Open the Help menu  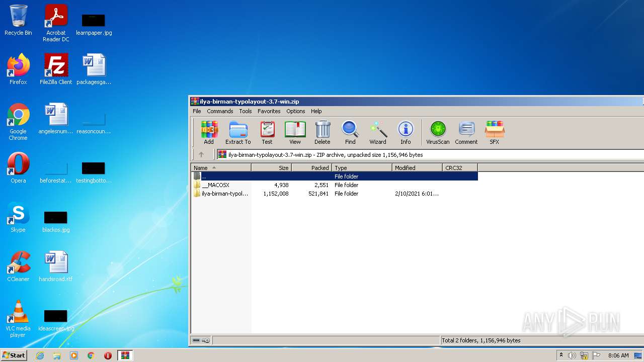[x=316, y=111]
